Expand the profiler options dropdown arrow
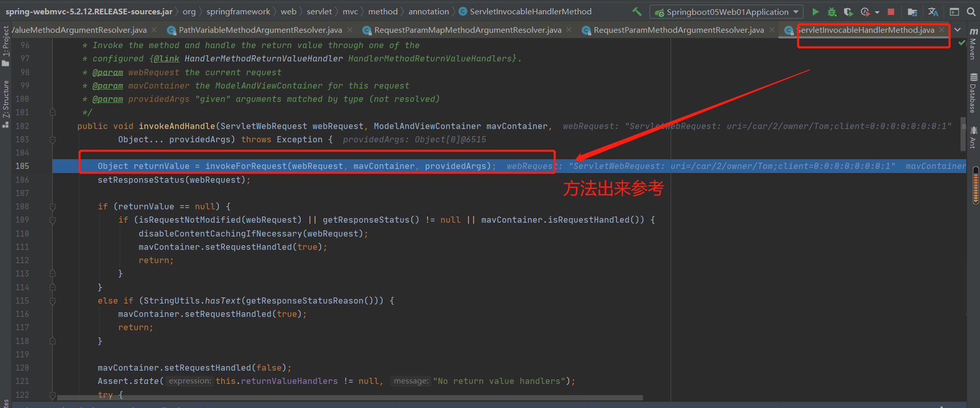Screen dimensions: 980x408 877,12
